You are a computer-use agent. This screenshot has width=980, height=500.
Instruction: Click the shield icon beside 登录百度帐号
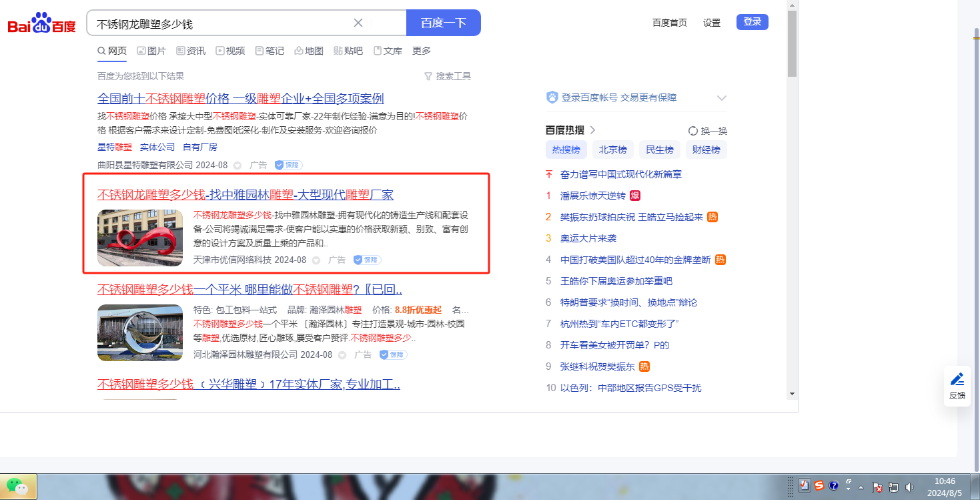point(552,97)
